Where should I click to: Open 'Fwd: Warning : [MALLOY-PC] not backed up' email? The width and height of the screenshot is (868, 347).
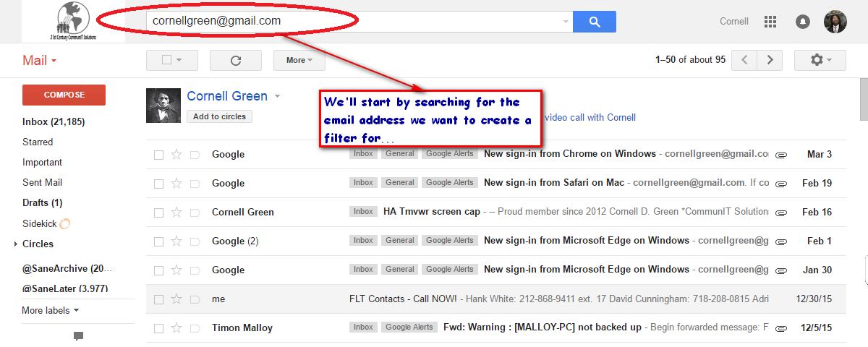point(542,327)
